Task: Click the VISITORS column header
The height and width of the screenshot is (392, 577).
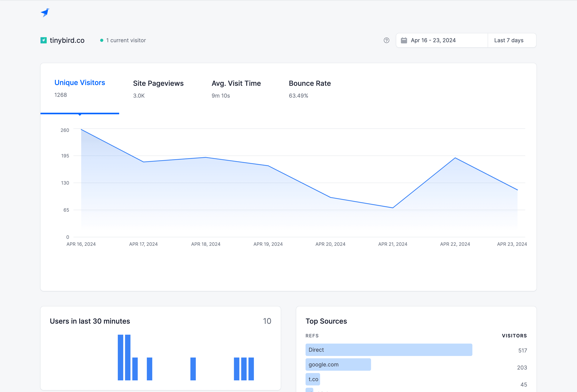Action: (x=514, y=336)
